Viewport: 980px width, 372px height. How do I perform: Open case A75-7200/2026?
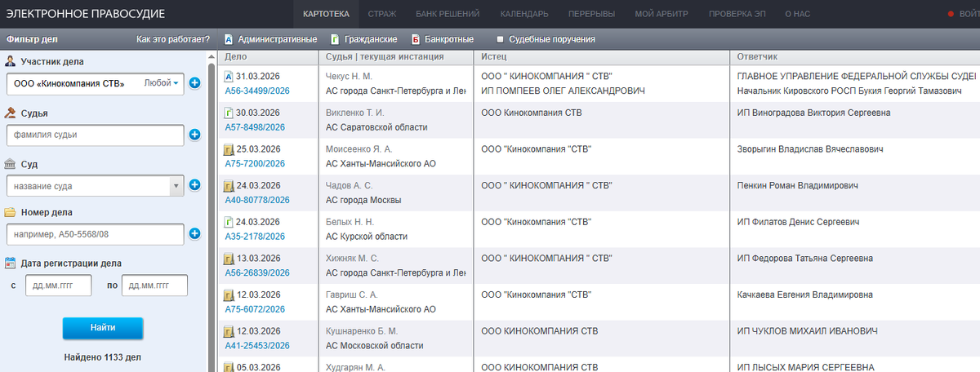point(255,163)
